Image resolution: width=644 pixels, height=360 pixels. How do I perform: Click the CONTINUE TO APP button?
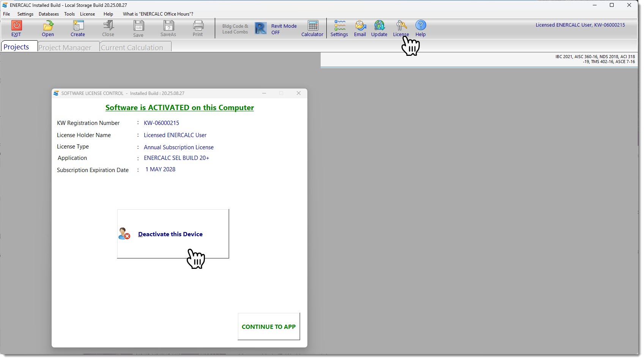tap(269, 327)
